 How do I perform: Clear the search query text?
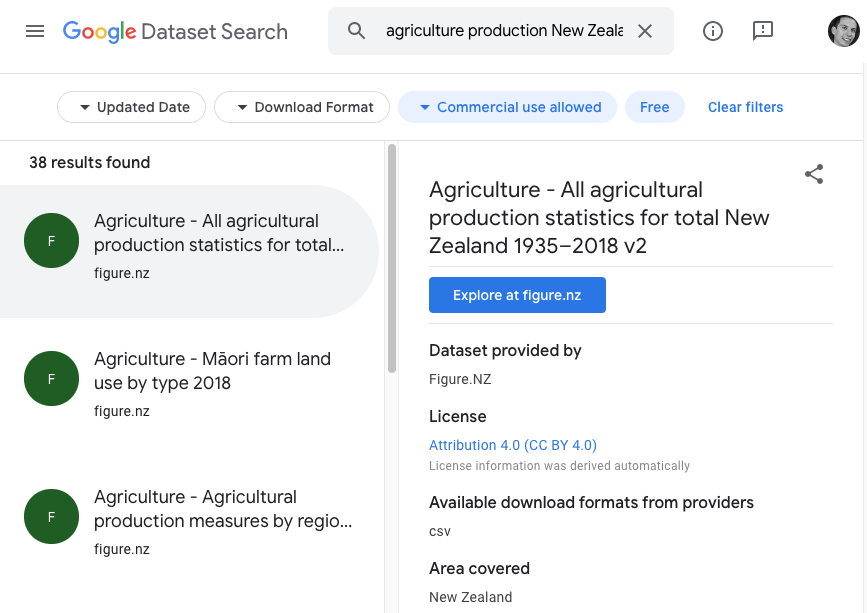point(645,31)
